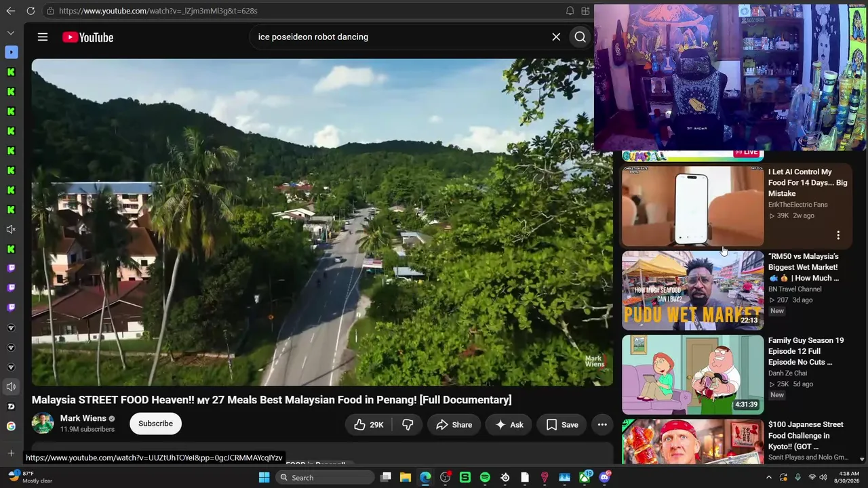868x488 pixels.
Task: Show hidden system tray icons
Action: pos(769,478)
